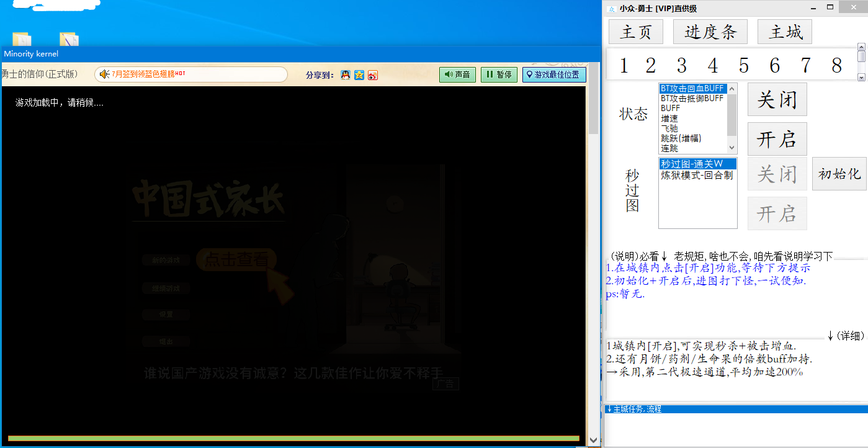The image size is (868, 448).
Task: Click the 初始化 button
Action: (839, 174)
